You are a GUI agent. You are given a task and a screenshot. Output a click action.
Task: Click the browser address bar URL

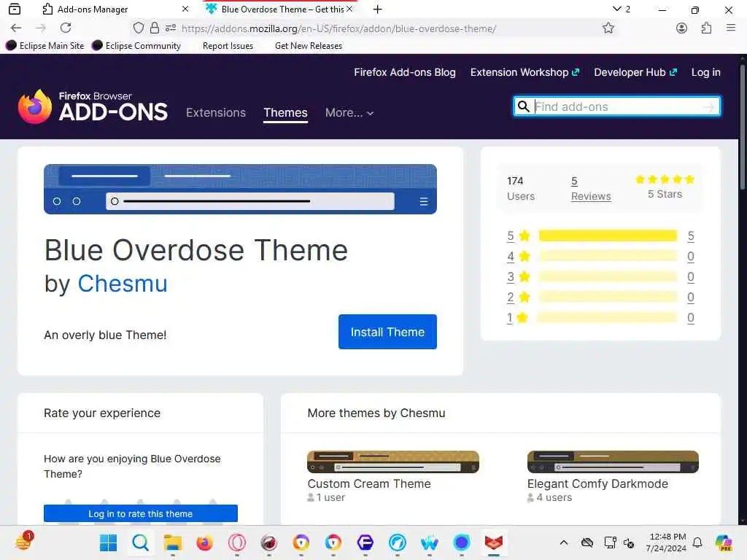pyautogui.click(x=338, y=28)
